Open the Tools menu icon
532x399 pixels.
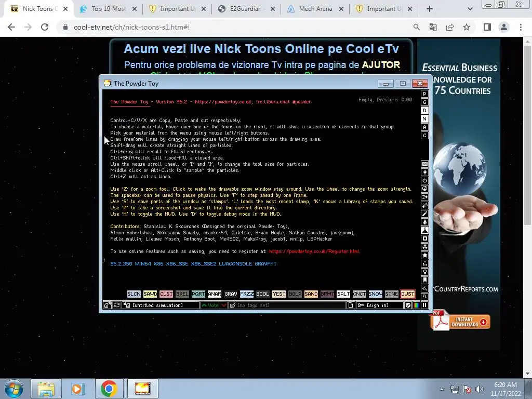point(424,272)
